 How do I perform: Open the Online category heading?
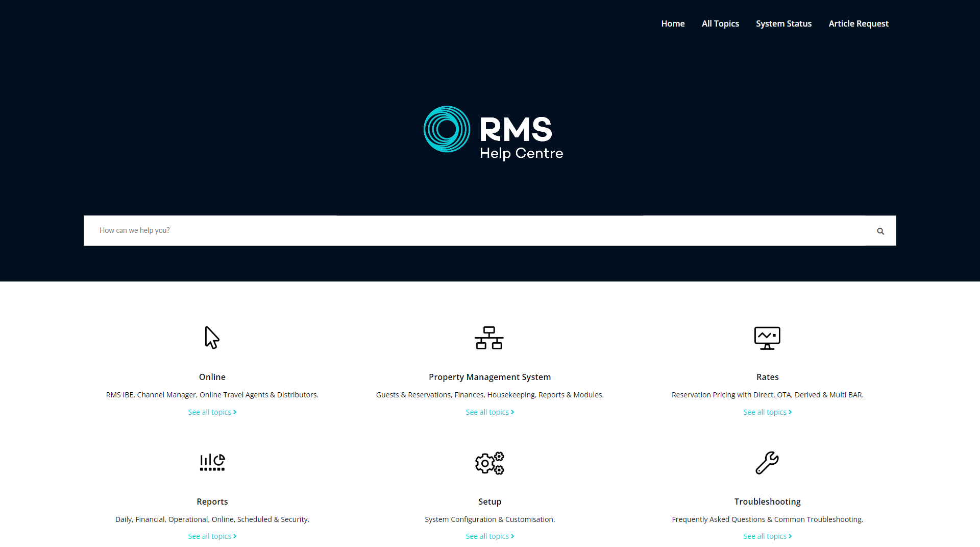point(212,377)
